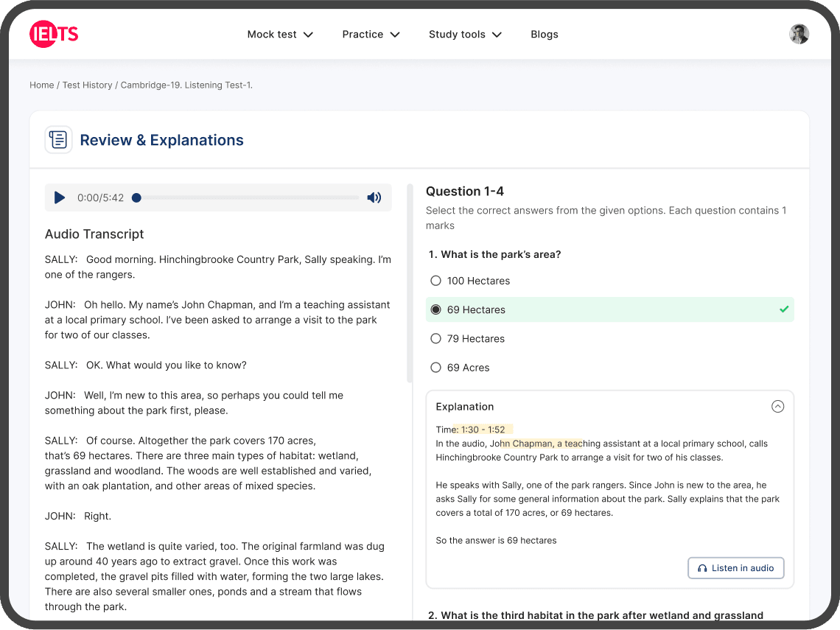Viewport: 840px width, 630px height.
Task: Play the audio recording
Action: (60, 197)
